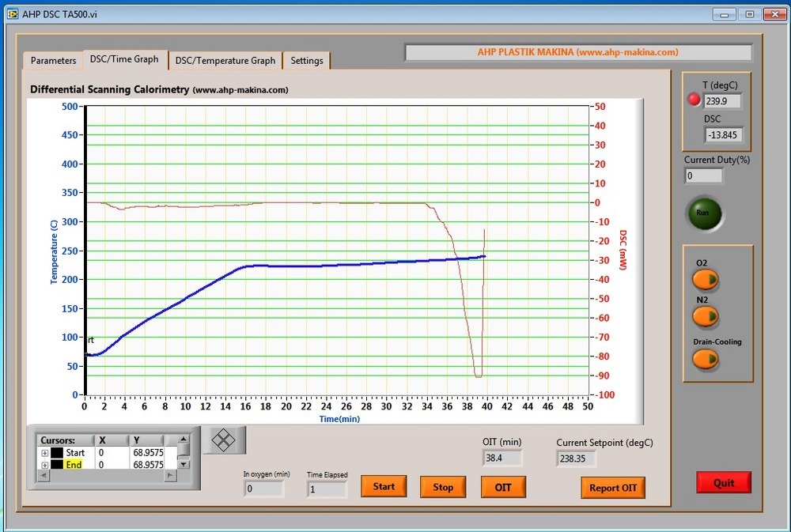Click the Time(min) axis label

coord(339,419)
